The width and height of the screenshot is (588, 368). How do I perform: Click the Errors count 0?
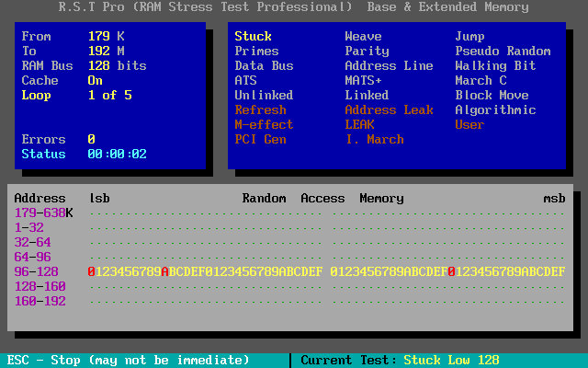click(91, 139)
